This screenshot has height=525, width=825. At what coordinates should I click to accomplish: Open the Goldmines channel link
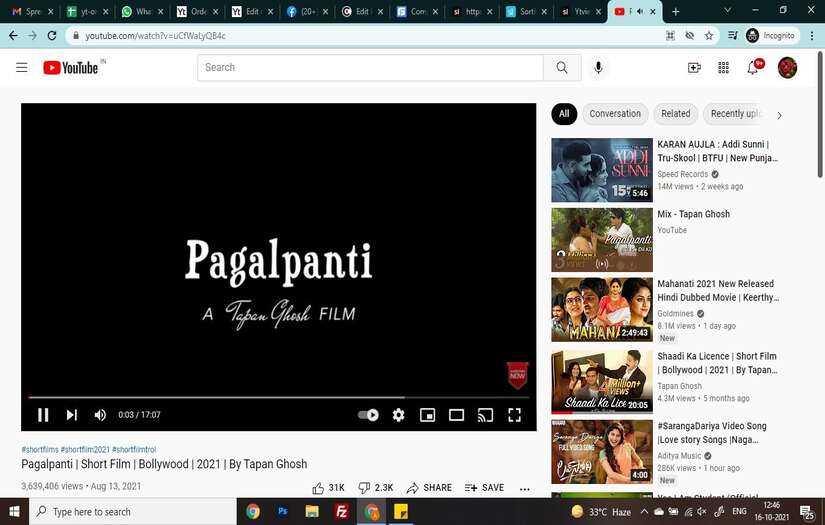[x=676, y=314]
